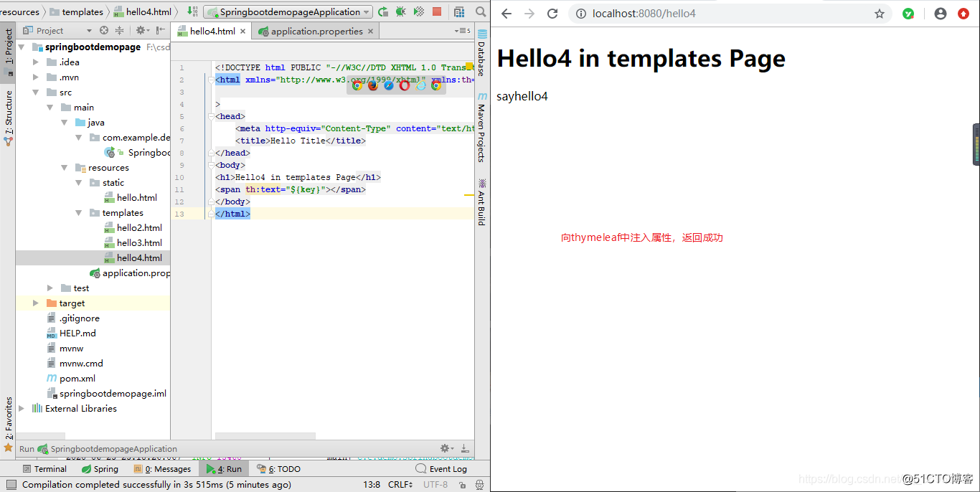Toggle the 4: Run tool window
This screenshot has height=492, width=980.
[x=224, y=469]
